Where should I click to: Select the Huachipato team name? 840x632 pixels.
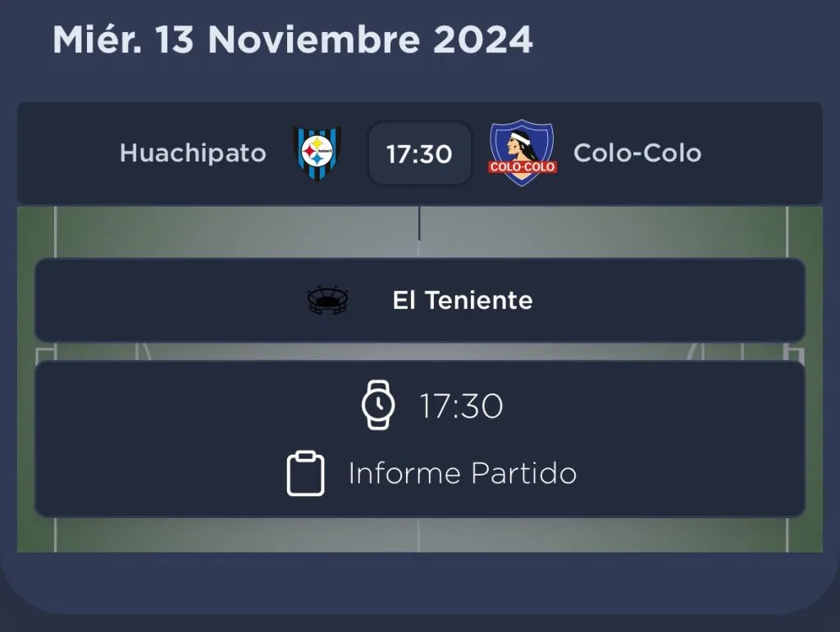[x=193, y=153]
